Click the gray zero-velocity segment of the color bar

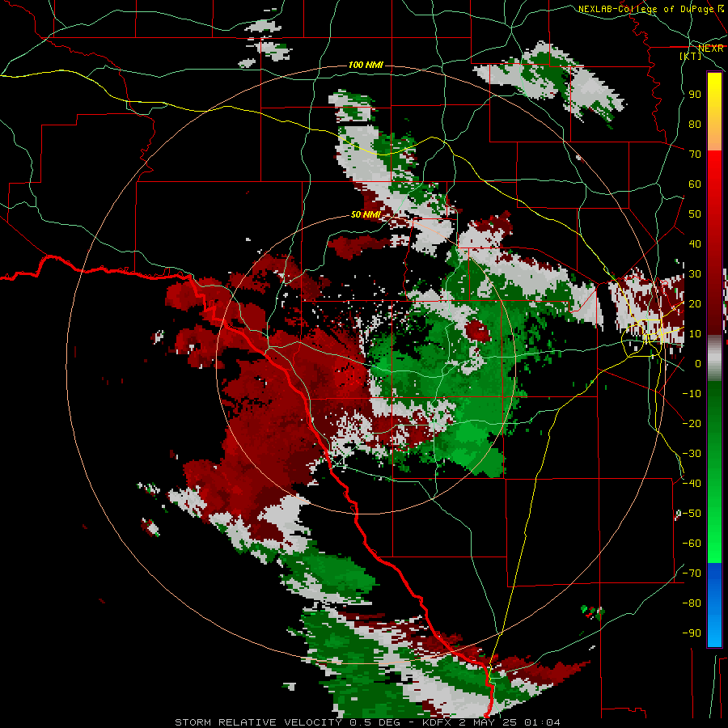coord(714,360)
